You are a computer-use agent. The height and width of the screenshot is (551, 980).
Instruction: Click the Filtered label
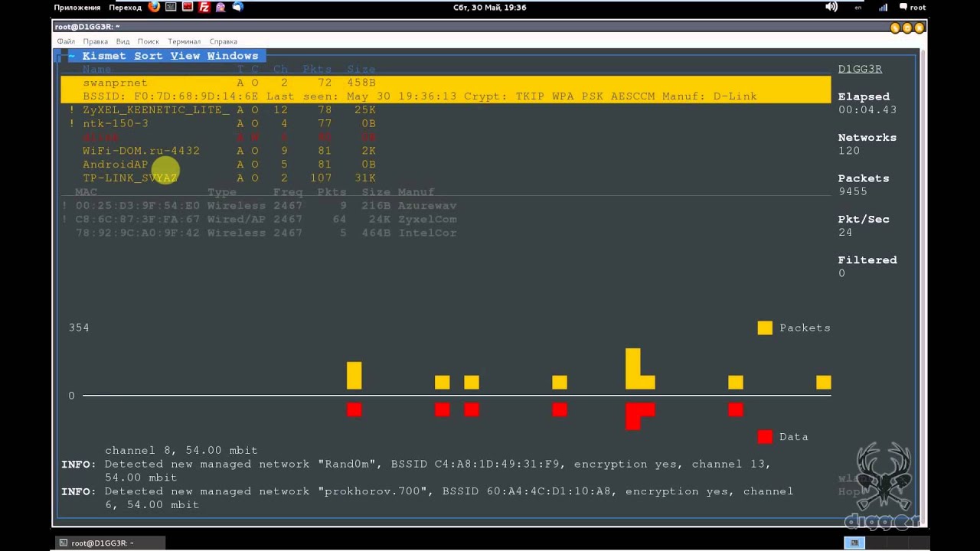click(867, 260)
